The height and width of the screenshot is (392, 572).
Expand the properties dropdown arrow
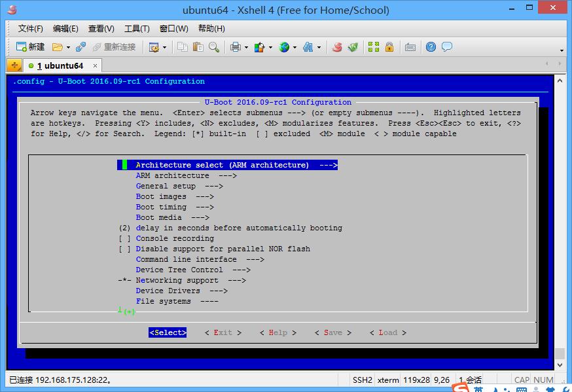point(164,47)
